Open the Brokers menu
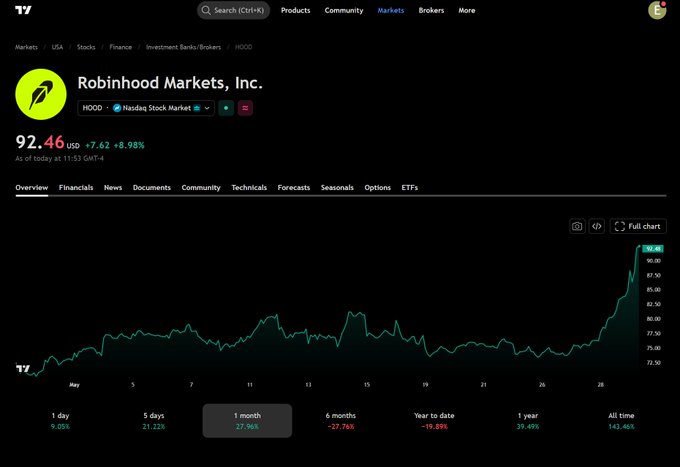 tap(431, 10)
